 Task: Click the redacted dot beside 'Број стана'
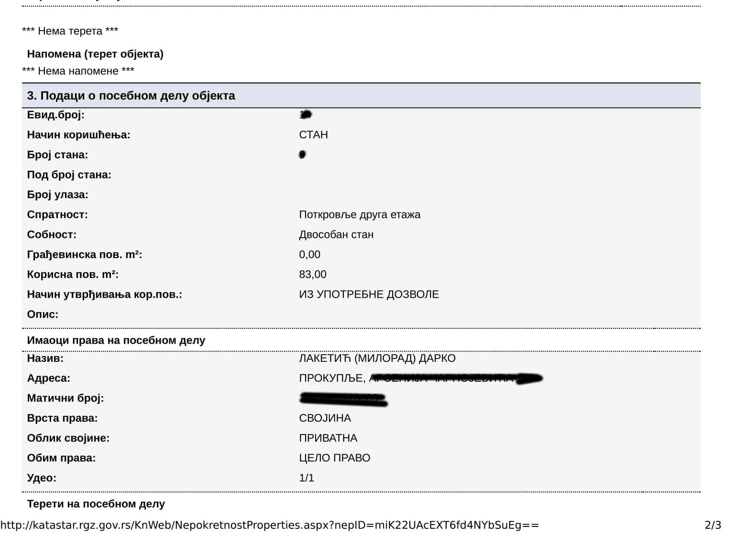[x=302, y=155]
